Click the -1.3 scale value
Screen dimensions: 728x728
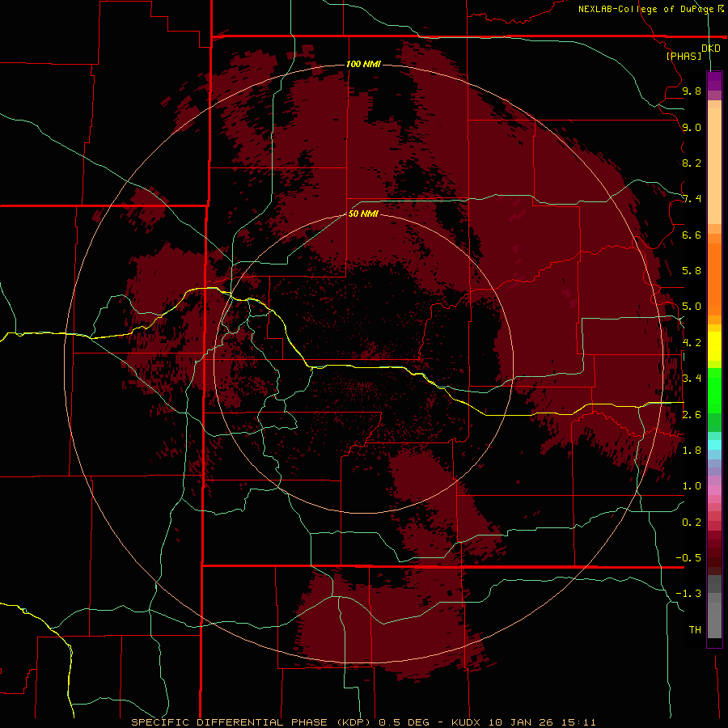point(688,594)
